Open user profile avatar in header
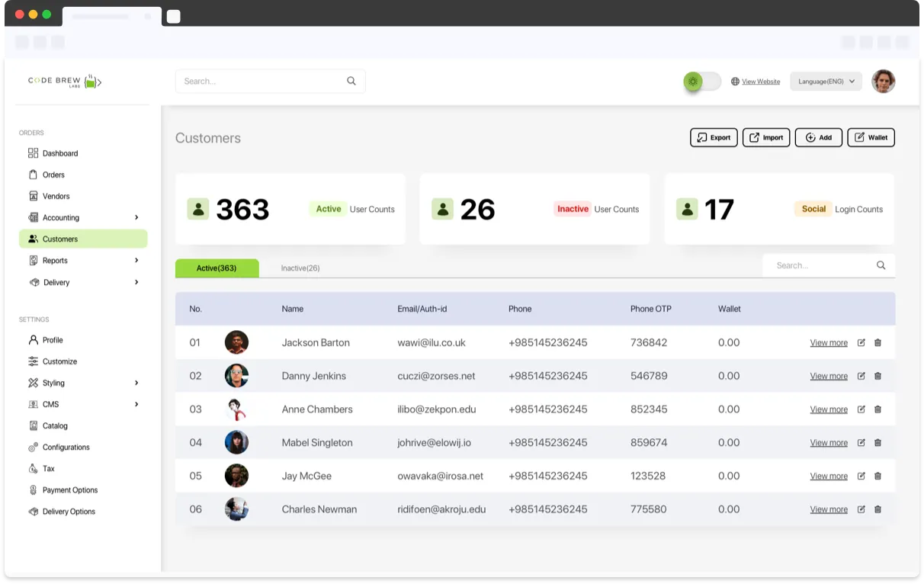The height and width of the screenshot is (584, 924). (x=883, y=81)
